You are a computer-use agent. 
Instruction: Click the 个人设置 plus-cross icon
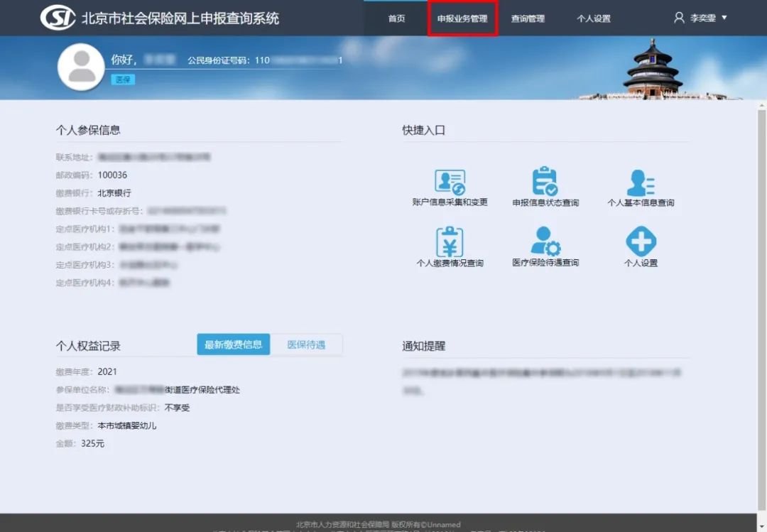tap(641, 242)
